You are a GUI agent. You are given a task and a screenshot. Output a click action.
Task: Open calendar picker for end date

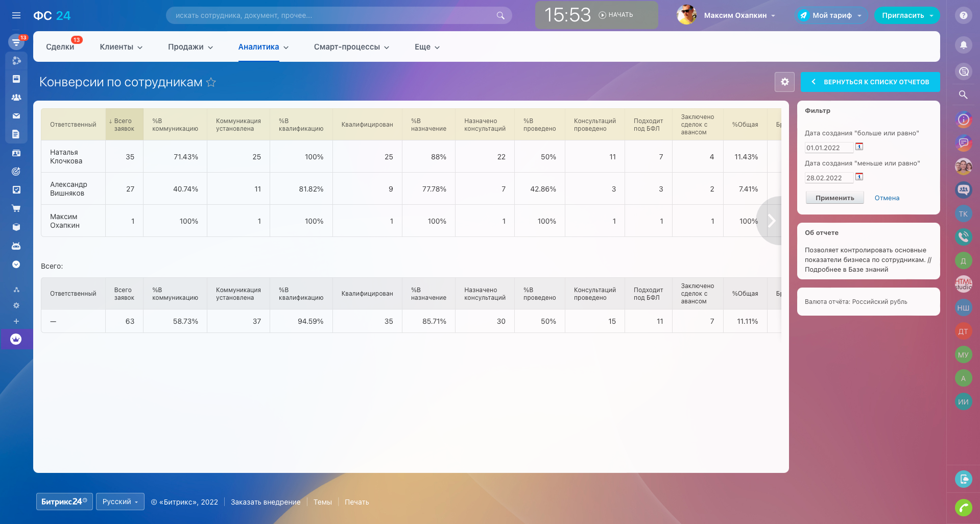(x=859, y=177)
